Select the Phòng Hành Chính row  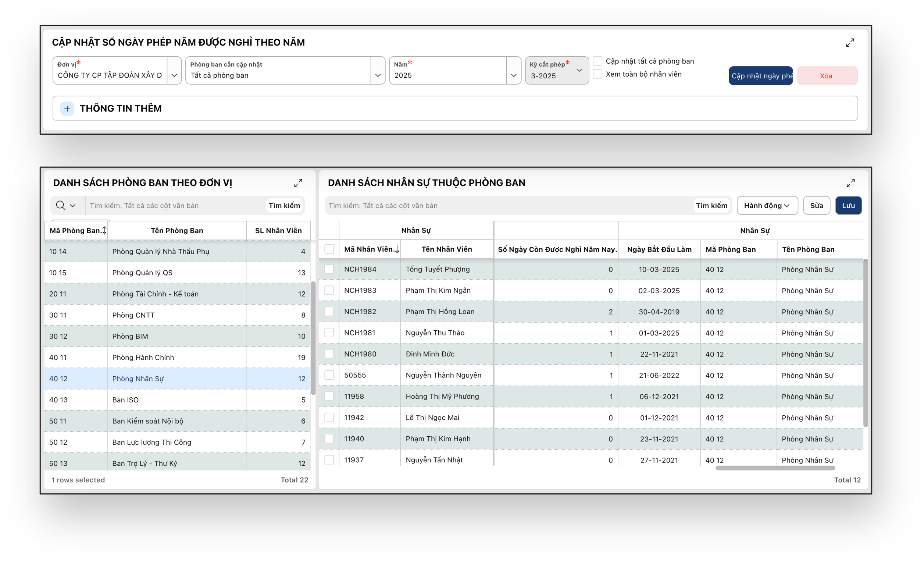tap(177, 357)
